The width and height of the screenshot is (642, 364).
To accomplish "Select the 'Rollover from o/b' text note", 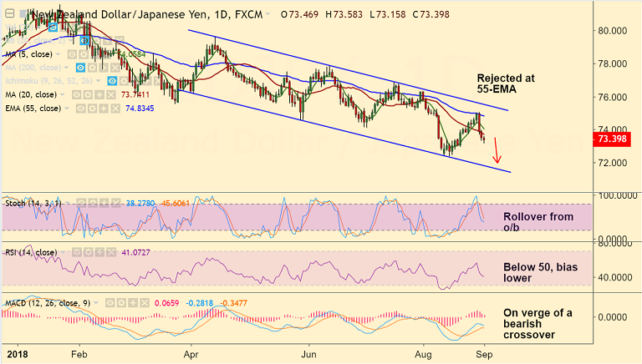I will pos(538,222).
